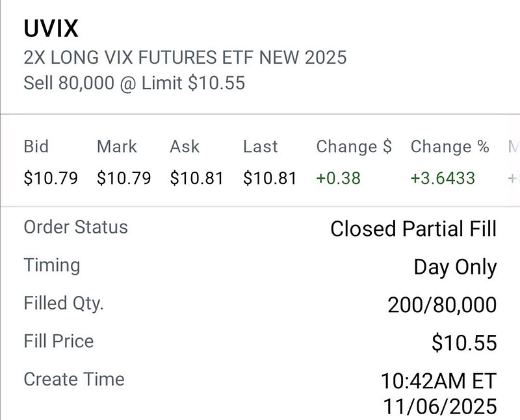Tap the Ask column header

point(185,147)
